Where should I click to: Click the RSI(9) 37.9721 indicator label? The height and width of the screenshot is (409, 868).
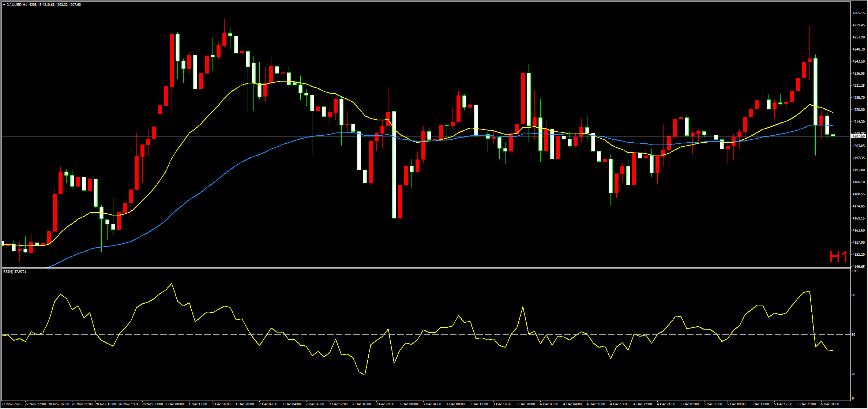click(x=15, y=271)
